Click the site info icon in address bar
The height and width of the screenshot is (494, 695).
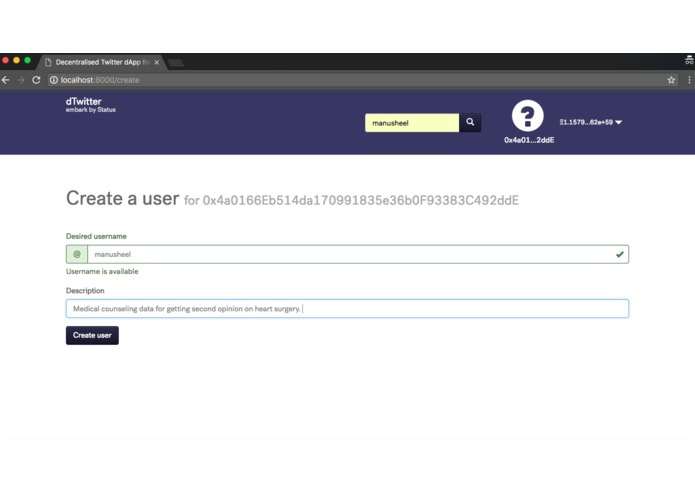pyautogui.click(x=54, y=80)
